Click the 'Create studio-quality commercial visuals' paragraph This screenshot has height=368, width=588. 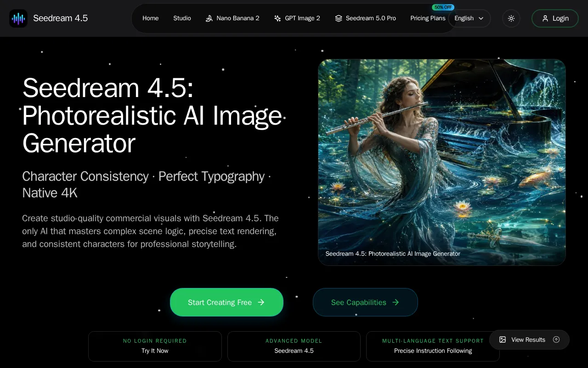coord(151,231)
